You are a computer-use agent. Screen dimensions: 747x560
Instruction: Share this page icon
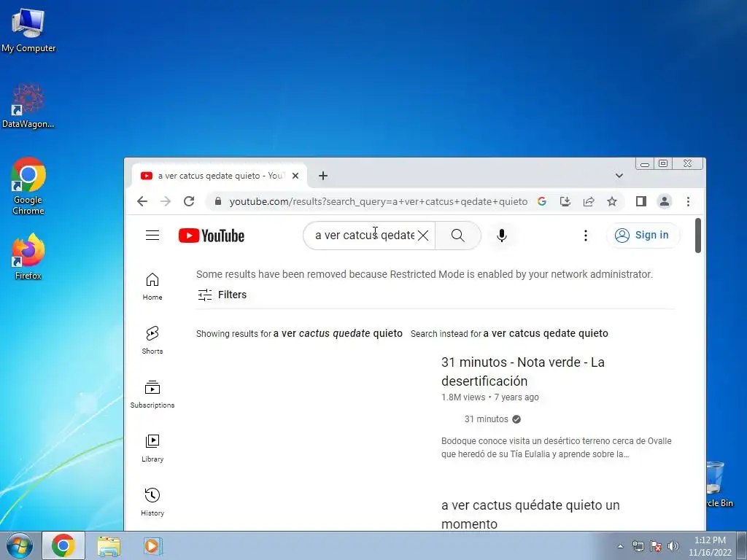click(x=589, y=201)
